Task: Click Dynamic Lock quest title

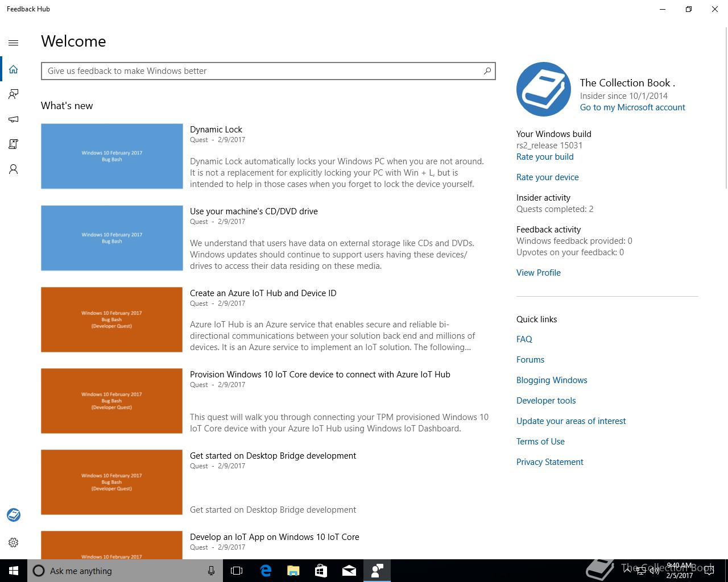Action: click(216, 130)
